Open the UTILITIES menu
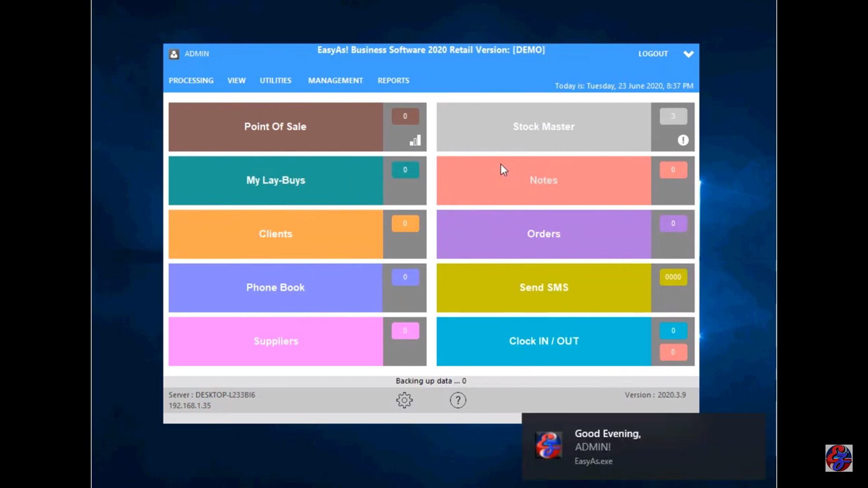Image resolution: width=868 pixels, height=488 pixels. (x=275, y=80)
